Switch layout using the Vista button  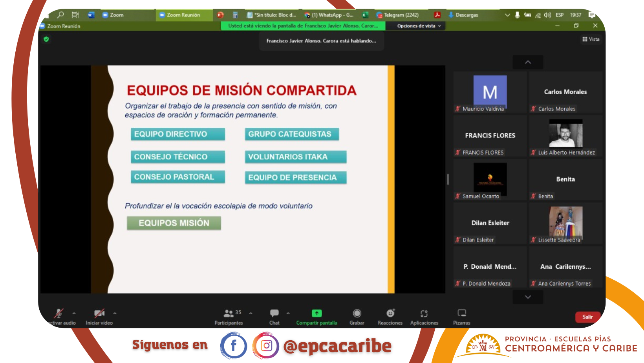(591, 39)
